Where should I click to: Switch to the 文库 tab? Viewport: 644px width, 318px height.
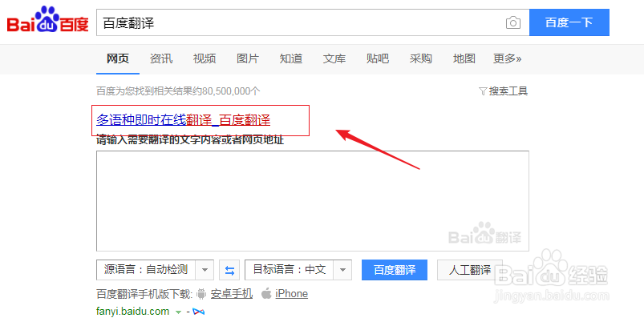pos(334,58)
